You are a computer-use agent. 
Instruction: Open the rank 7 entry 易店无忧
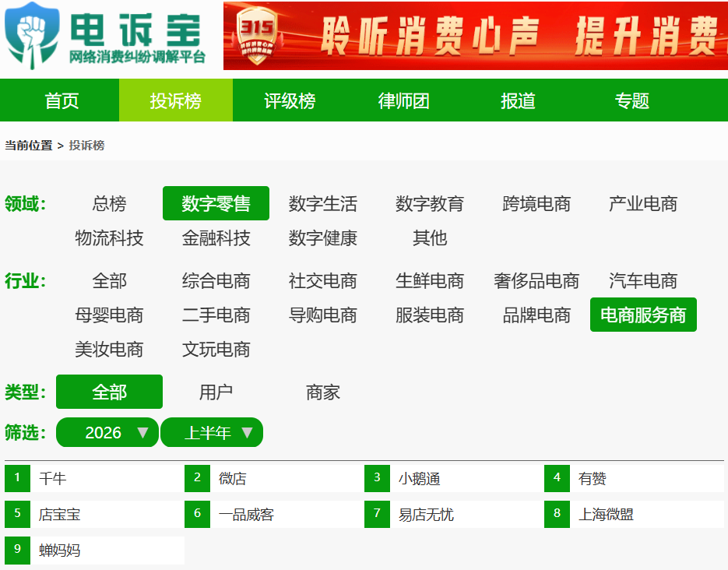pos(454,514)
